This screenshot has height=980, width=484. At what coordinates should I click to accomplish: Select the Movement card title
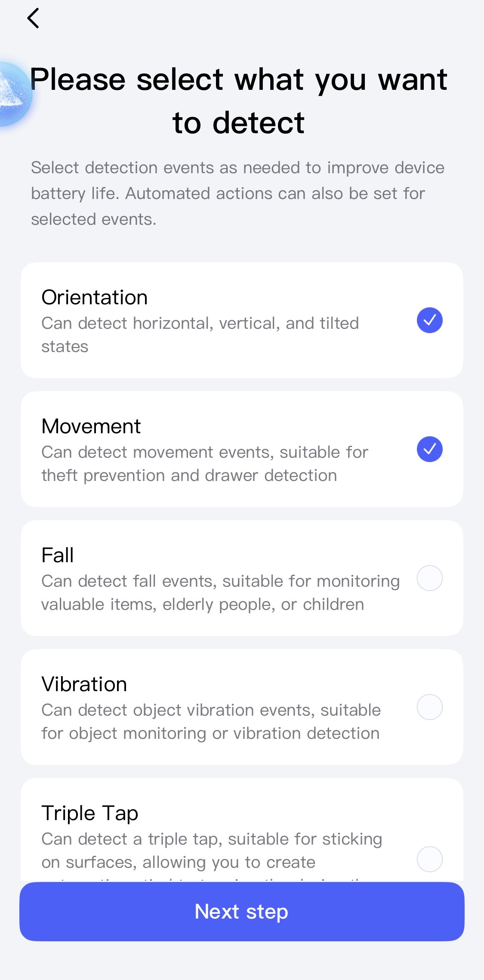(x=91, y=426)
